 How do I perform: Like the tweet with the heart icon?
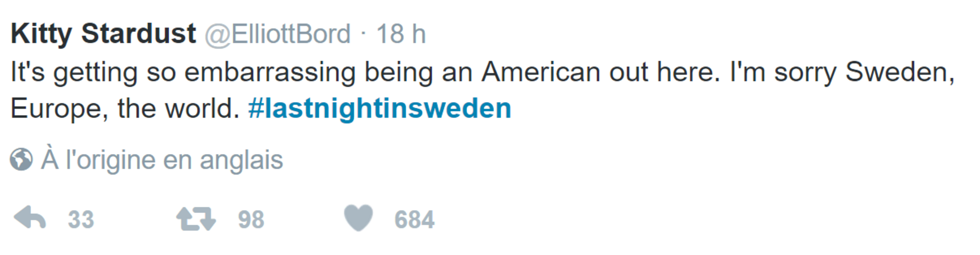(358, 218)
